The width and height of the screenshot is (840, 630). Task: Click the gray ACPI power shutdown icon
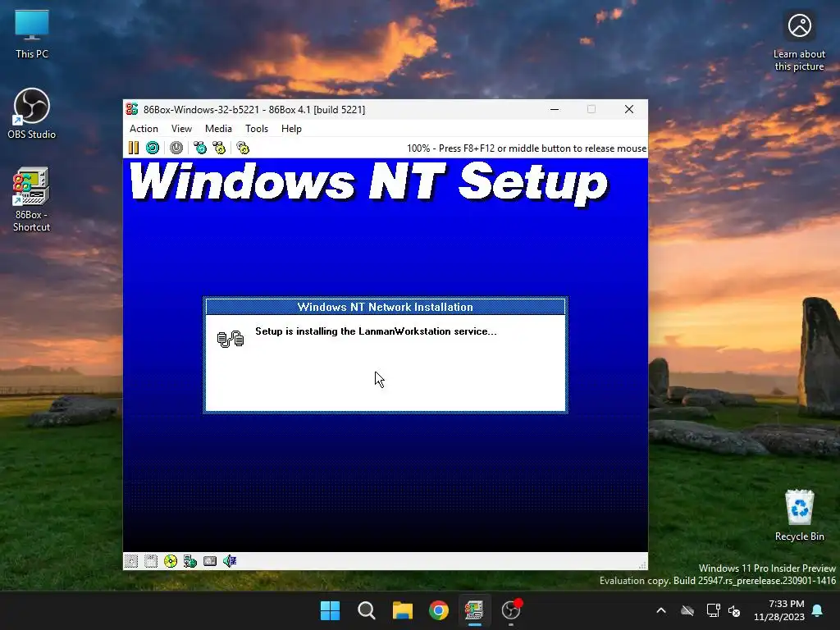(x=176, y=148)
